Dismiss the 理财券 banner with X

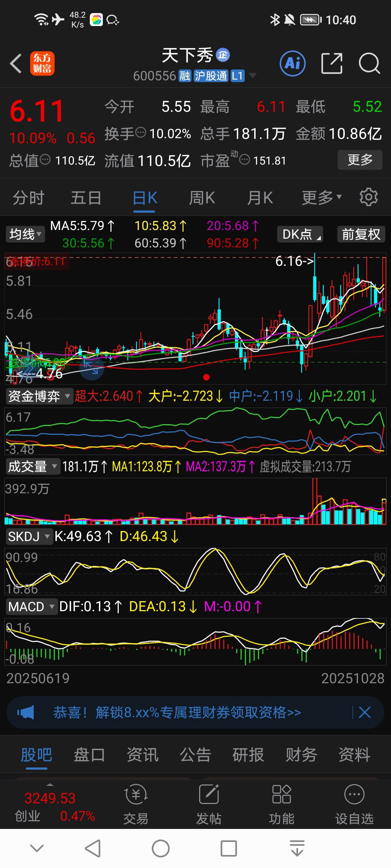[x=365, y=712]
